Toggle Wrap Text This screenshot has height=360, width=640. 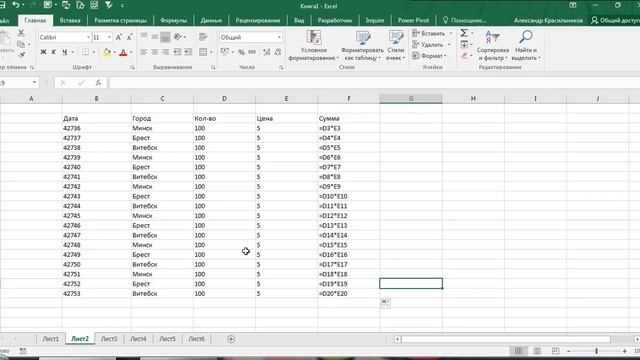pyautogui.click(x=203, y=37)
